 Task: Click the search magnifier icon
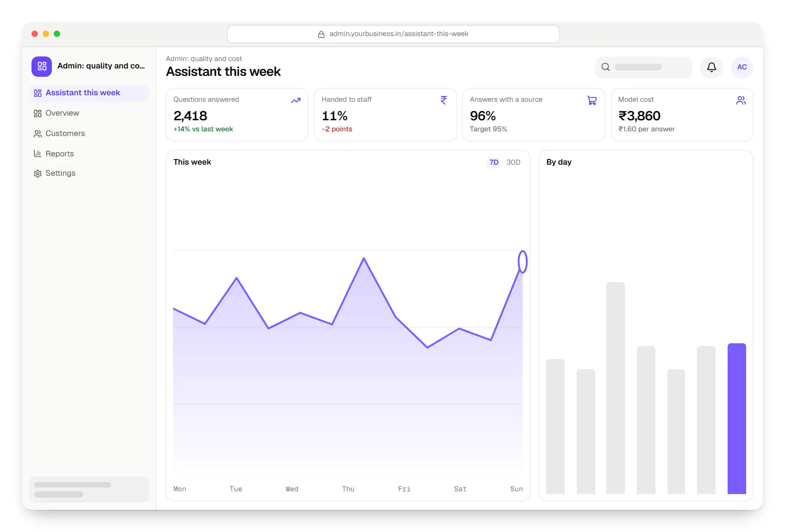pyautogui.click(x=605, y=67)
